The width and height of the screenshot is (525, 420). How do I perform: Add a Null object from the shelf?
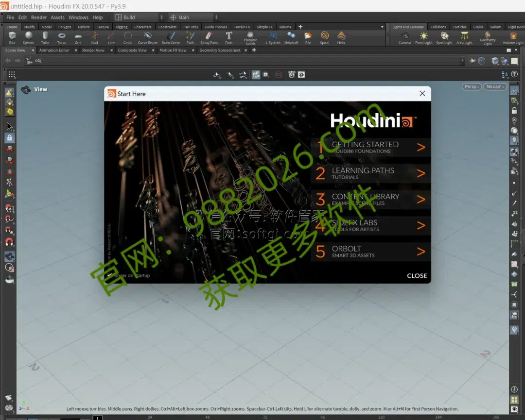tap(95, 37)
